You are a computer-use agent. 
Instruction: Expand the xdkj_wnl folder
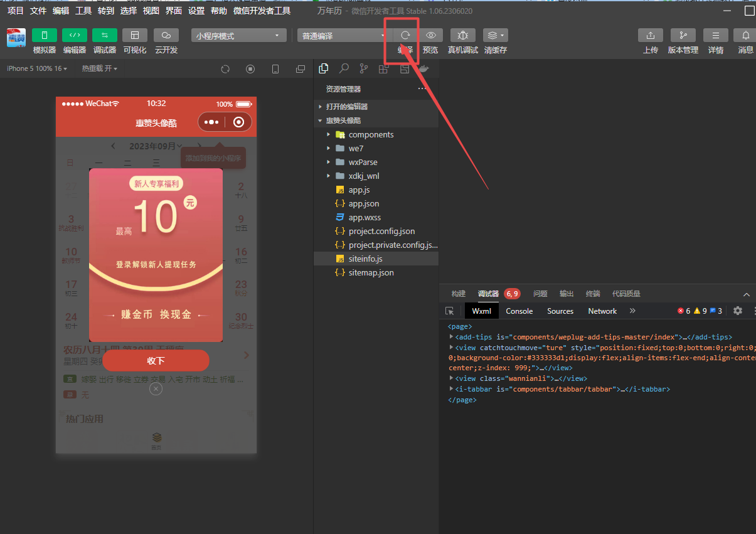[x=376, y=176]
